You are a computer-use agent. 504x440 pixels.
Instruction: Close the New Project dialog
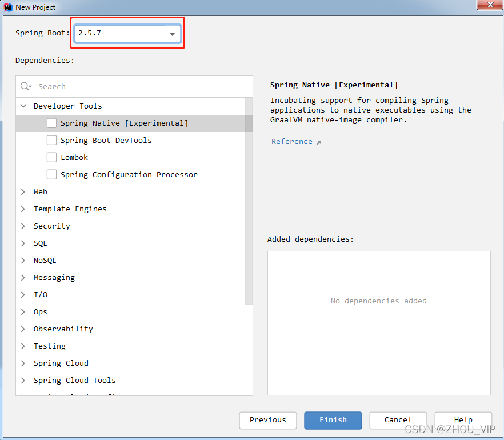(x=490, y=5)
